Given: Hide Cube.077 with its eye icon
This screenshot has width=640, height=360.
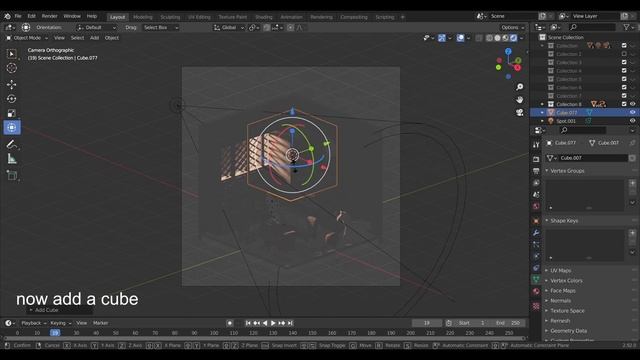Looking at the screenshot, I should [x=632, y=112].
